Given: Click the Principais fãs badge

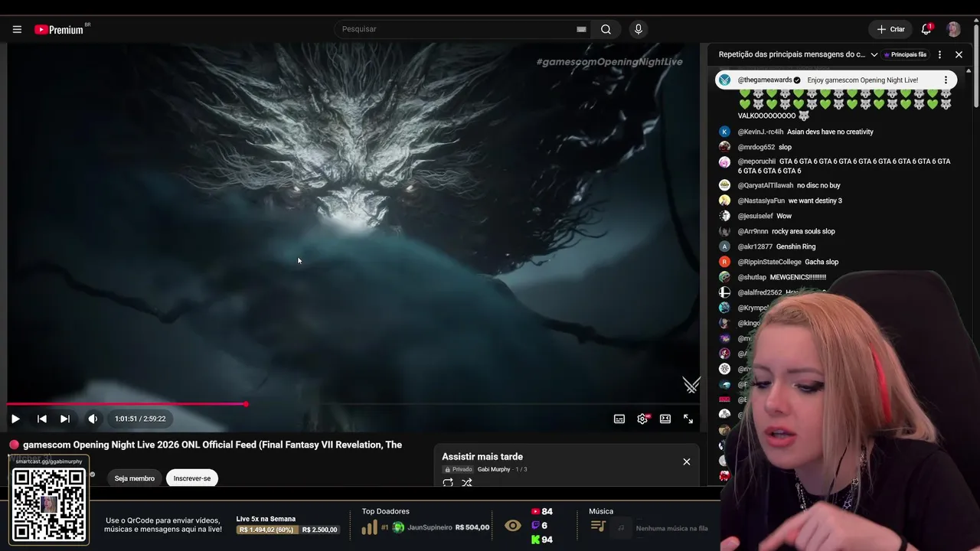Looking at the screenshot, I should tap(905, 55).
